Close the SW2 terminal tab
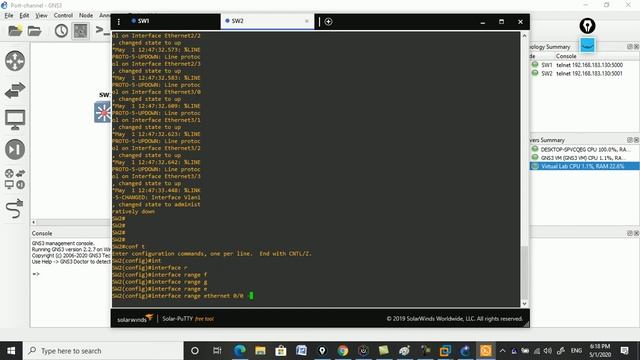 [307, 21]
